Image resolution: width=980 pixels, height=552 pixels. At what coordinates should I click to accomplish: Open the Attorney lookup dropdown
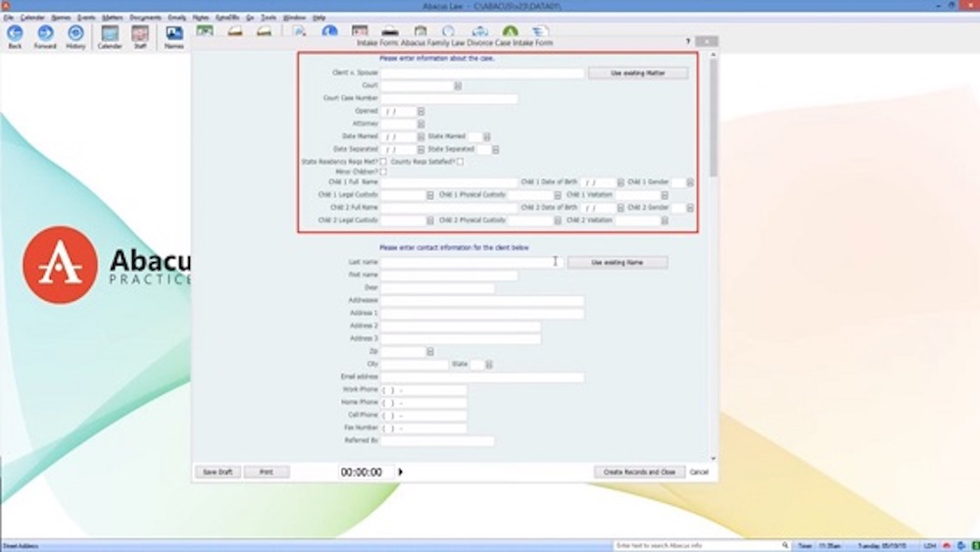click(420, 124)
